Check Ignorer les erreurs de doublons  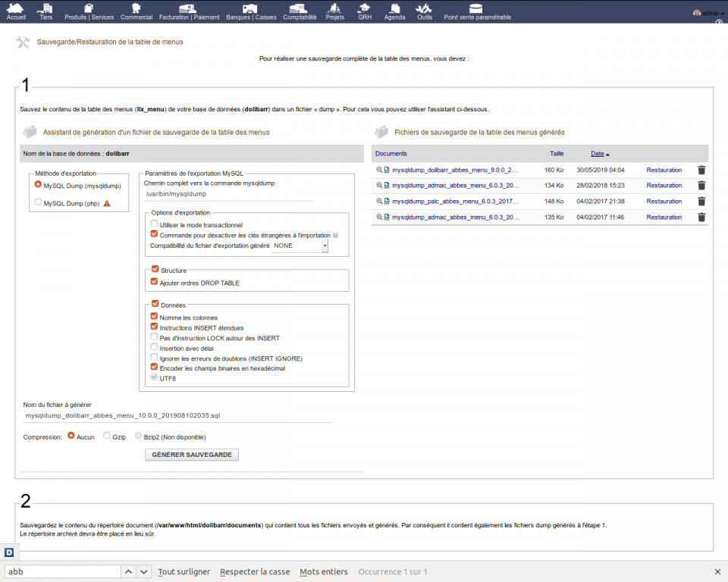pyautogui.click(x=155, y=357)
